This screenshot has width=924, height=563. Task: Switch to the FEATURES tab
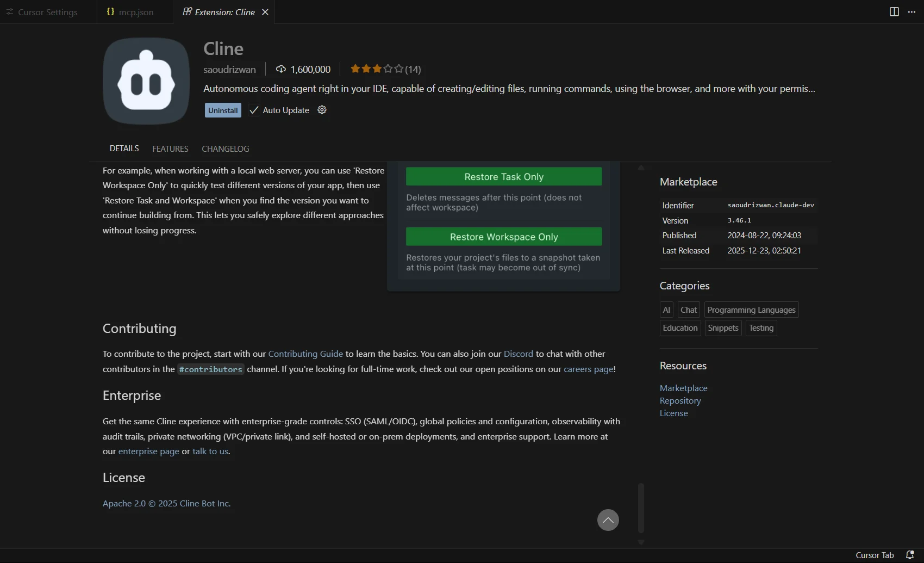(170, 149)
